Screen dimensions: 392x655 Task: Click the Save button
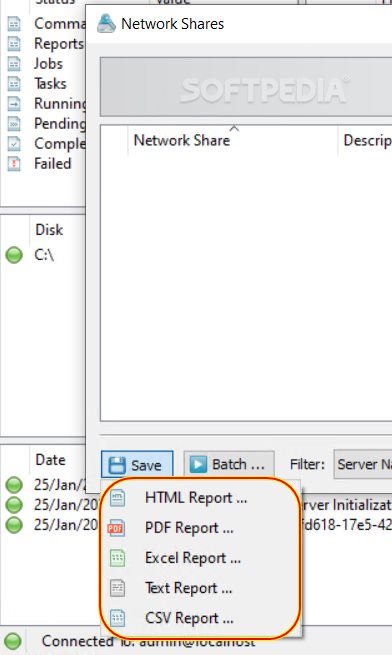tap(137, 465)
